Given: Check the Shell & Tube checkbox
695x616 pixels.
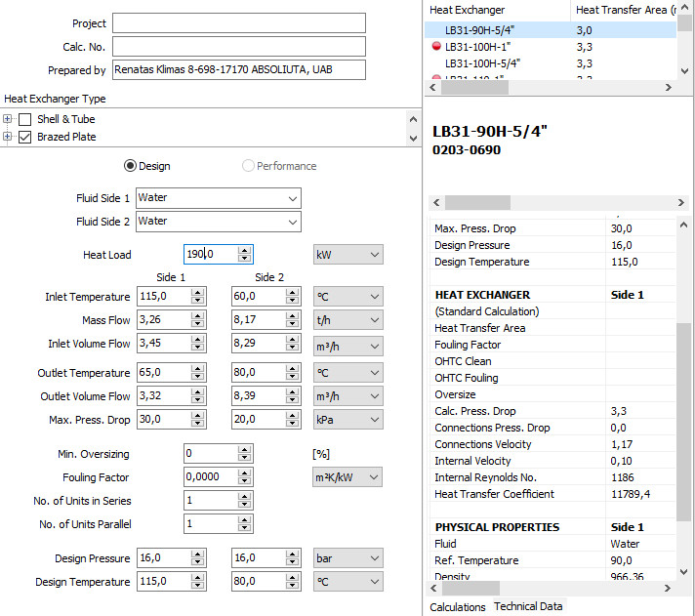Looking at the screenshot, I should coord(25,119).
